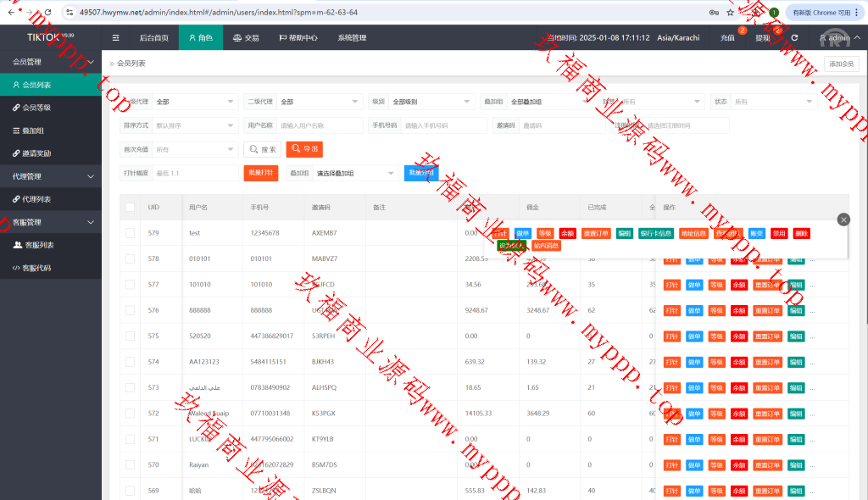Click the sidebar collapse hamburger icon
The image size is (868, 500).
[115, 38]
